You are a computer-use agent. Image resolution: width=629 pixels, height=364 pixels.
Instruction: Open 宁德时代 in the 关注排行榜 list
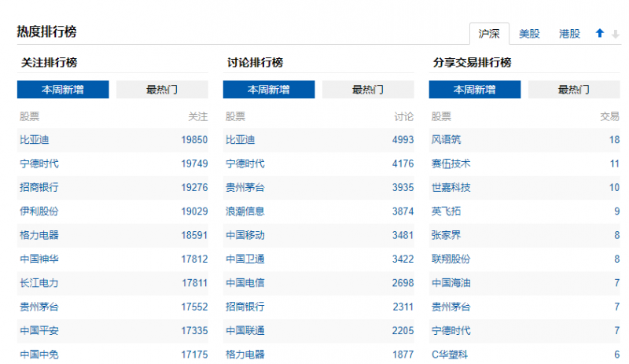click(x=39, y=164)
